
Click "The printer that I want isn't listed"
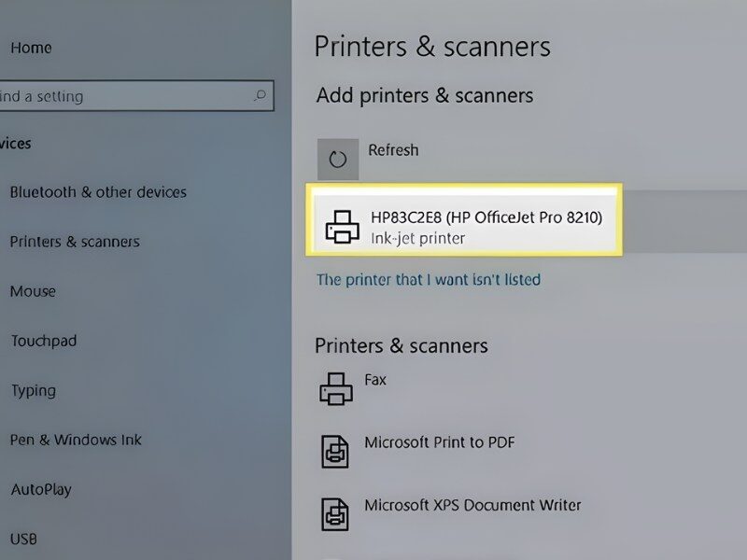(429, 279)
